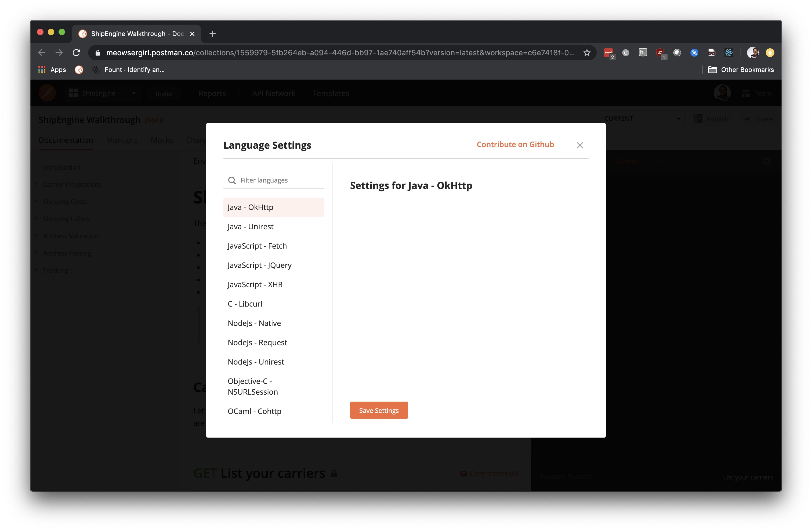This screenshot has width=812, height=531.
Task: Click the Save Settings button
Action: [x=379, y=410]
